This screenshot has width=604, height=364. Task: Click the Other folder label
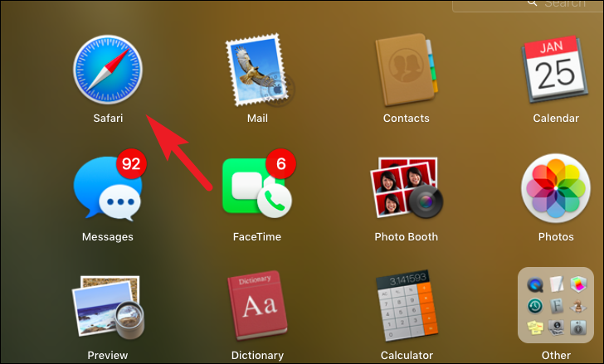pos(556,355)
